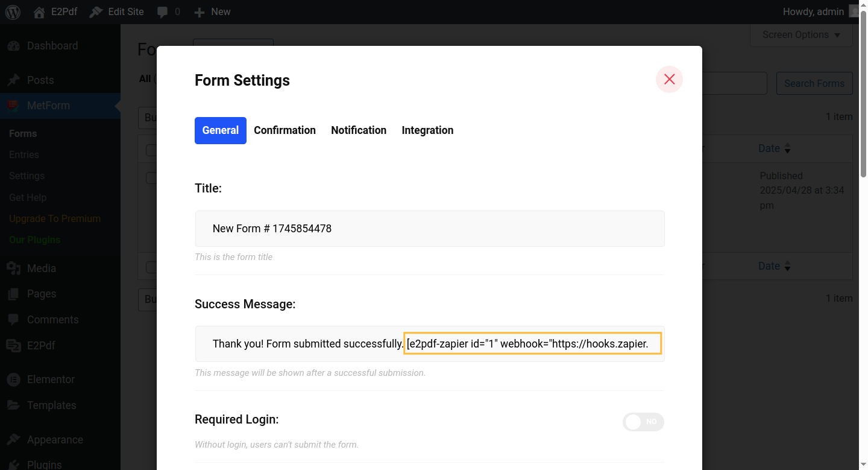Screen dimensions: 868x470
Task: Open the comments bubble icon in admin bar
Action: (162, 12)
